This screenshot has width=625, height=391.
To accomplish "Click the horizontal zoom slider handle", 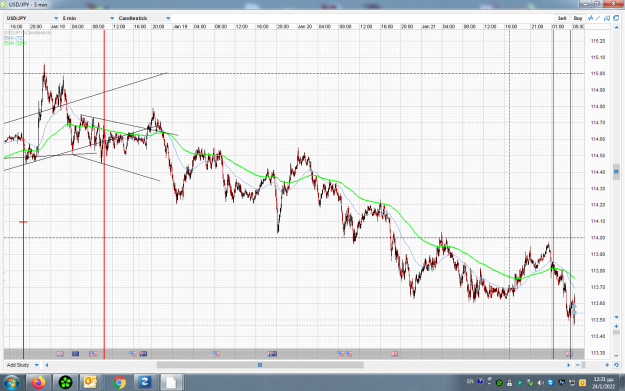I will pyautogui.click(x=584, y=365).
